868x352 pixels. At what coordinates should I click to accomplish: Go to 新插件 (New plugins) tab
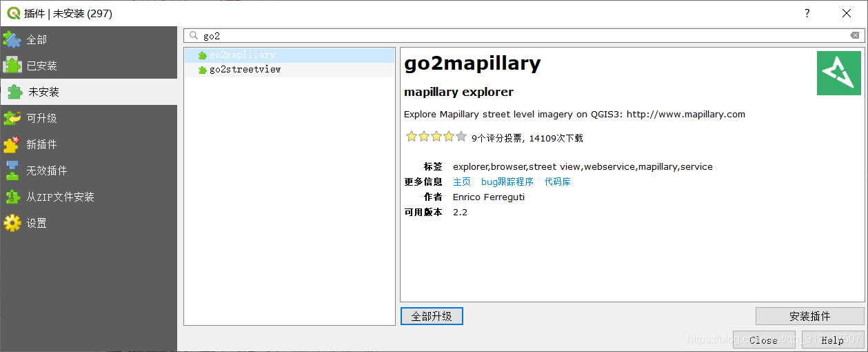click(x=88, y=144)
